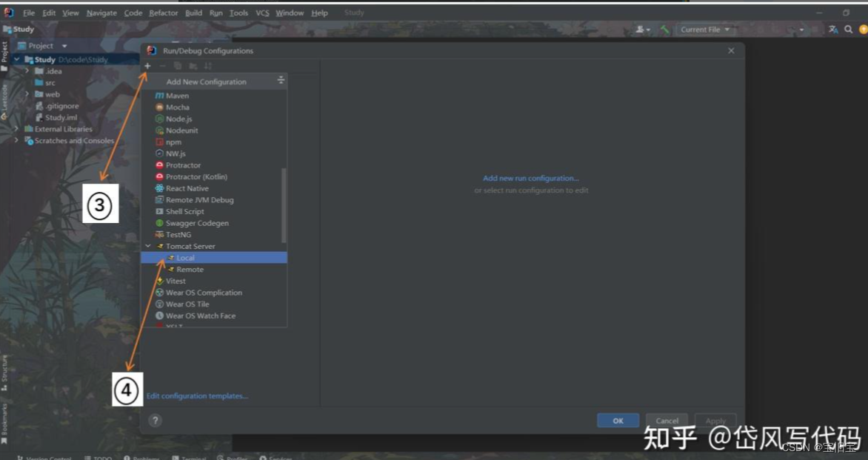Click the collapse icon beside Add New Configuration

pos(281,81)
